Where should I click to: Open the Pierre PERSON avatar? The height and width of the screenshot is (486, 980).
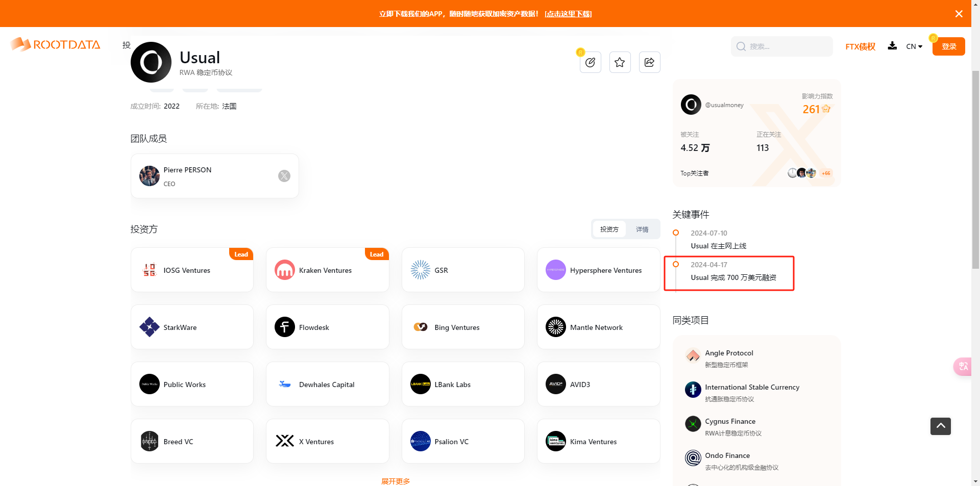150,176
